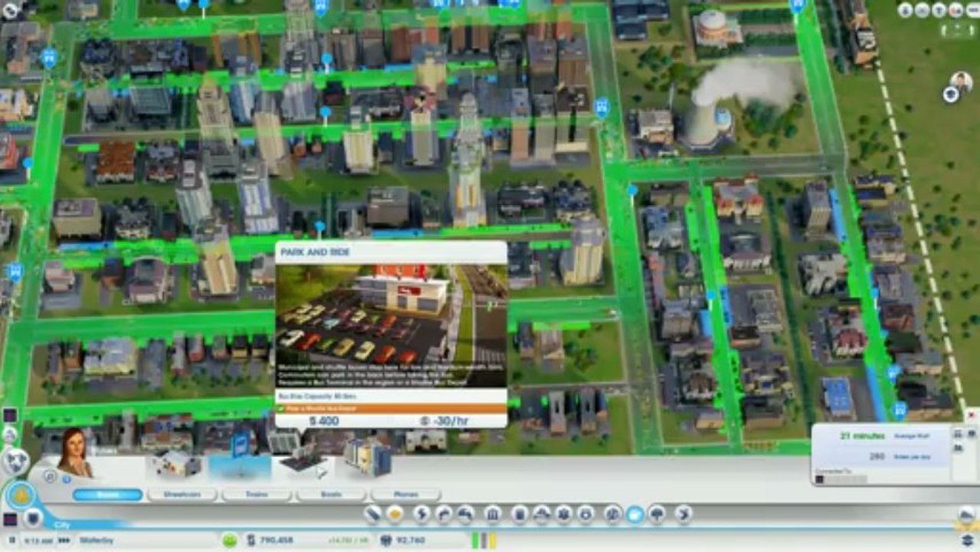Click the magnifier icon beside the advisor

click(50, 476)
